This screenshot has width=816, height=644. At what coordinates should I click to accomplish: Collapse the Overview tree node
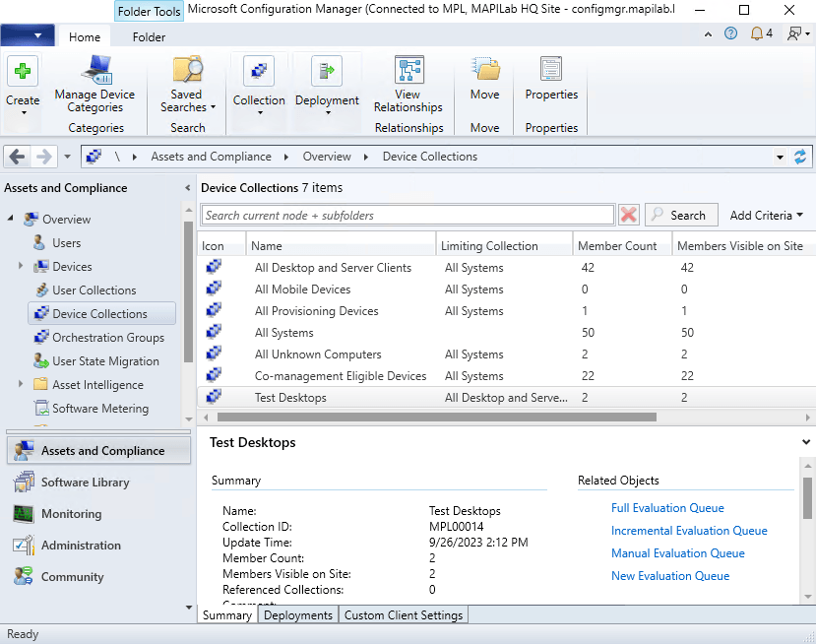11,219
